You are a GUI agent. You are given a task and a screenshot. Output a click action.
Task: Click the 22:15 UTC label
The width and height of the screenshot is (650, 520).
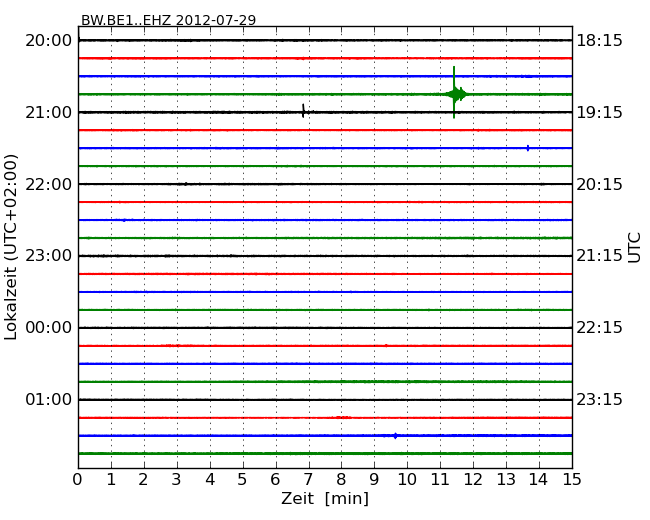coord(599,328)
